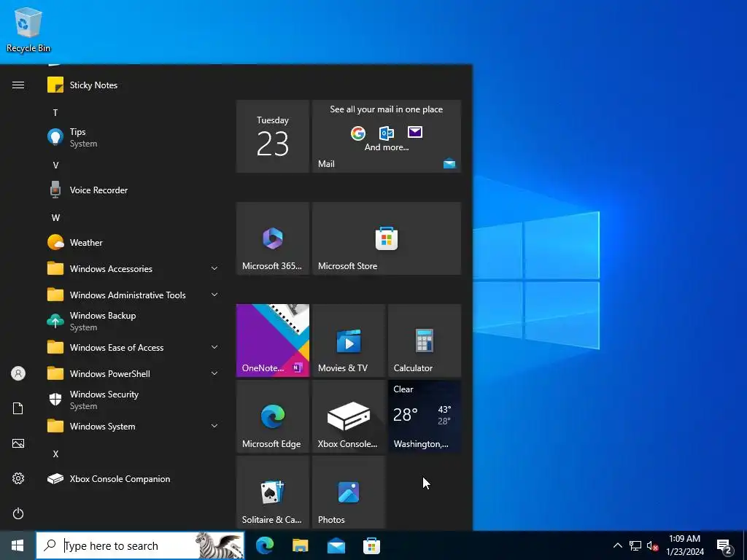Launch the Movies & TV tile
Image resolution: width=747 pixels, height=560 pixels.
(349, 341)
